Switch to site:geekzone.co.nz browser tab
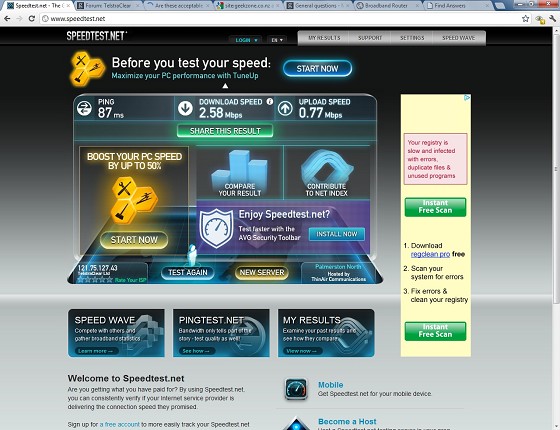560x430 pixels. point(248,5)
